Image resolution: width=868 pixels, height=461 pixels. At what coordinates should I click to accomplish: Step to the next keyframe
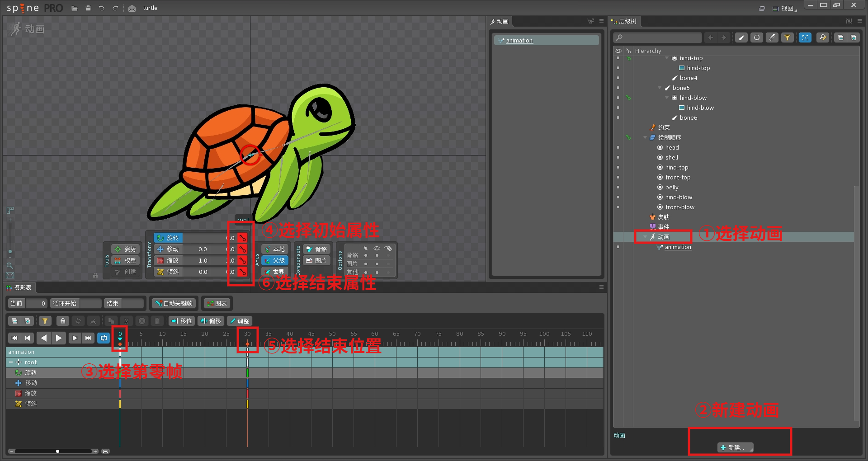click(x=75, y=338)
